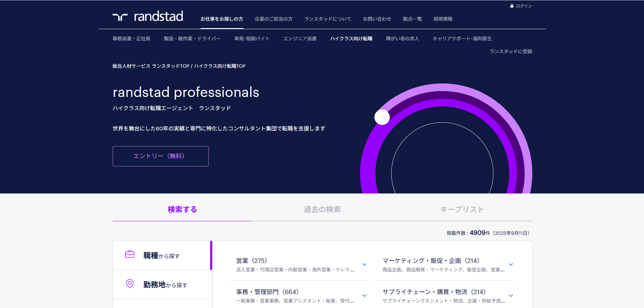This screenshot has height=308, width=644.
Task: Select エンジニア派遣 in the sub navigation
Action: [x=300, y=39]
